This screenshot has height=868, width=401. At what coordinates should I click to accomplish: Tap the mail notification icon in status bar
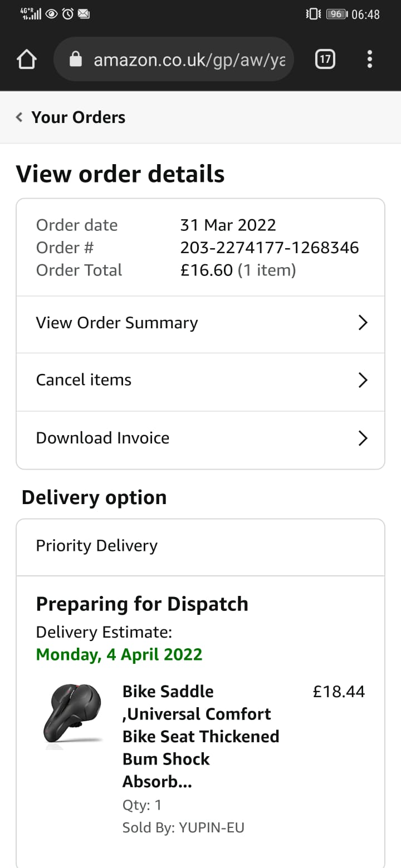click(84, 14)
